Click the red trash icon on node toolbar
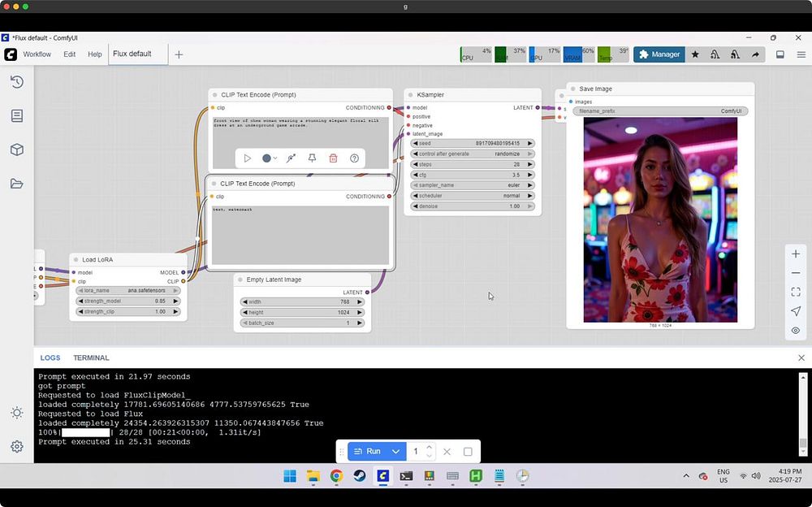 (x=333, y=158)
